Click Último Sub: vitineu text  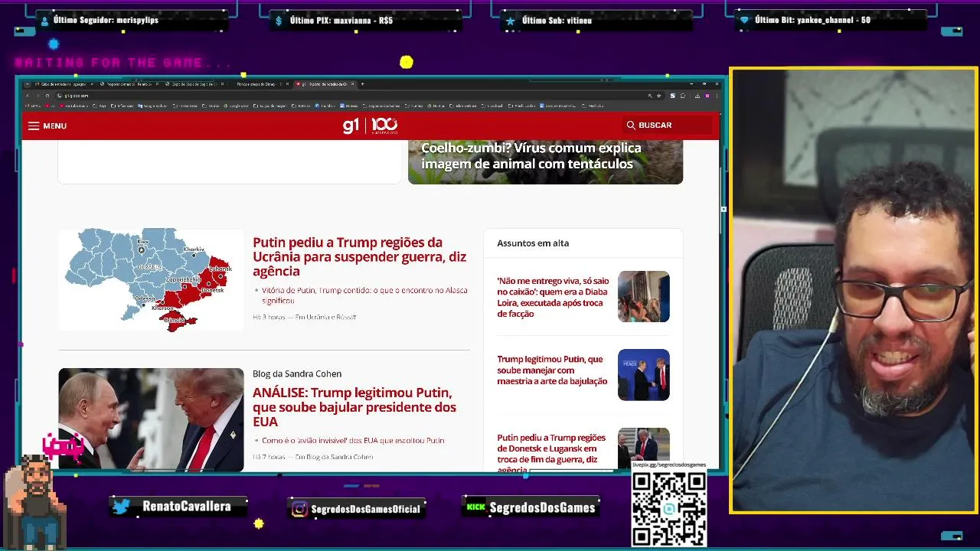(557, 21)
